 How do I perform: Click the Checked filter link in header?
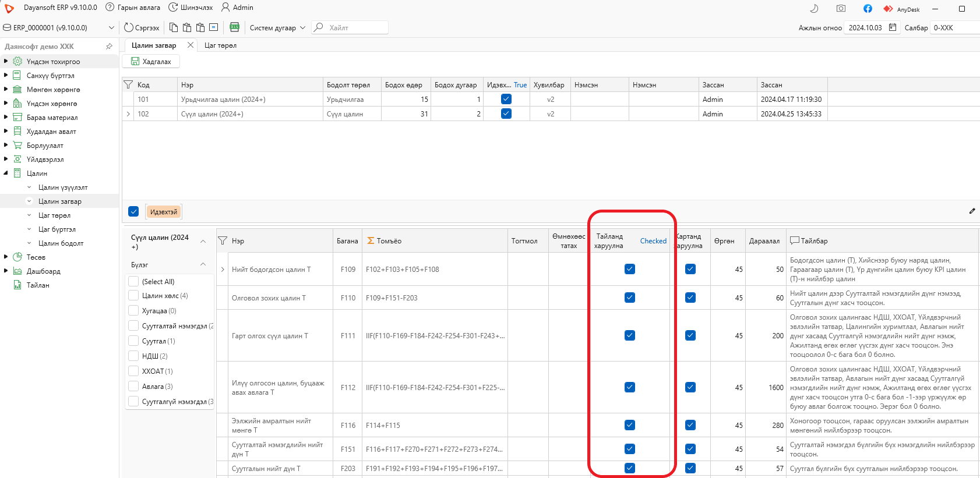click(653, 241)
